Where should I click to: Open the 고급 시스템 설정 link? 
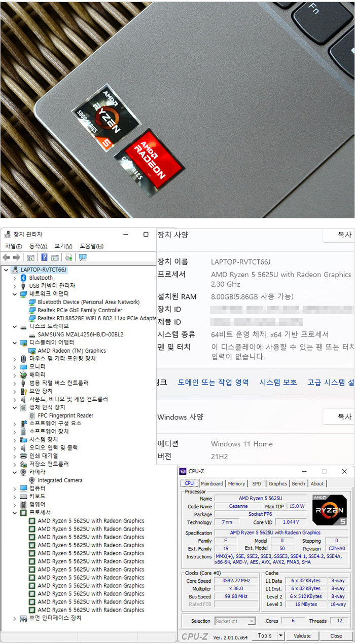331,383
